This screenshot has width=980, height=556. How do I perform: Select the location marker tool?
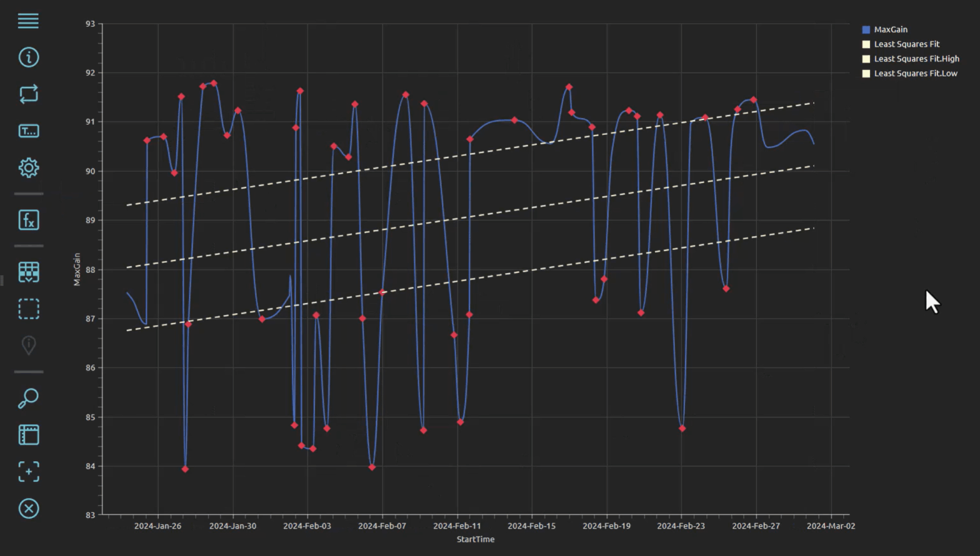click(x=29, y=345)
